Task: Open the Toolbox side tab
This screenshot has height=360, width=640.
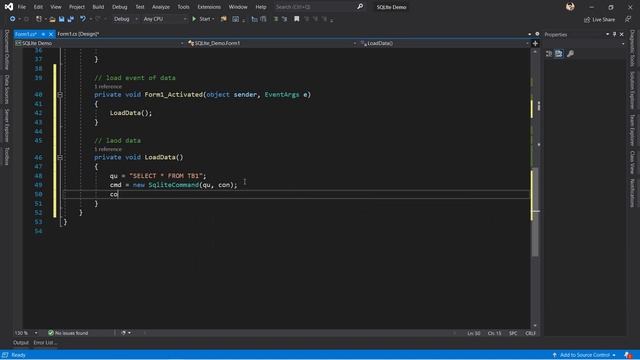Action: click(7, 156)
